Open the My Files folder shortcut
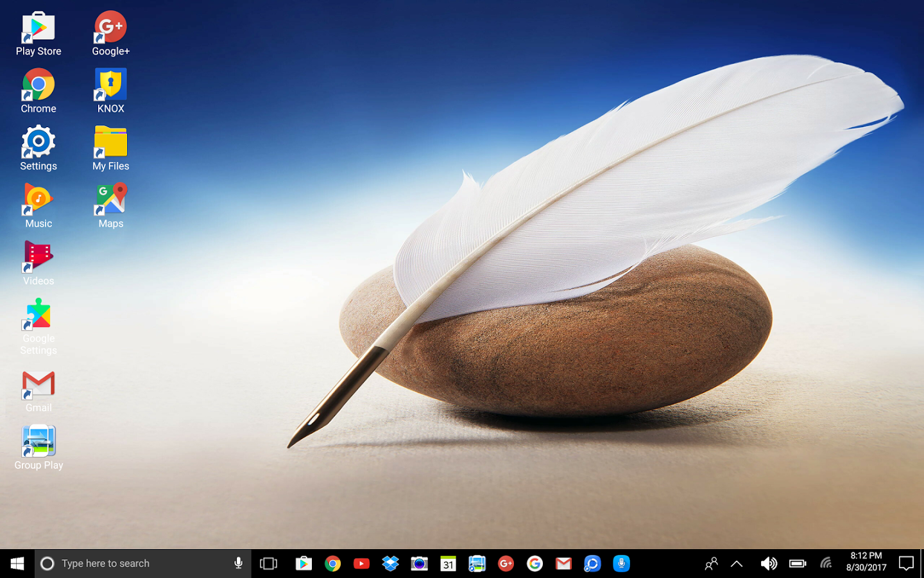The height and width of the screenshot is (578, 924). click(110, 148)
